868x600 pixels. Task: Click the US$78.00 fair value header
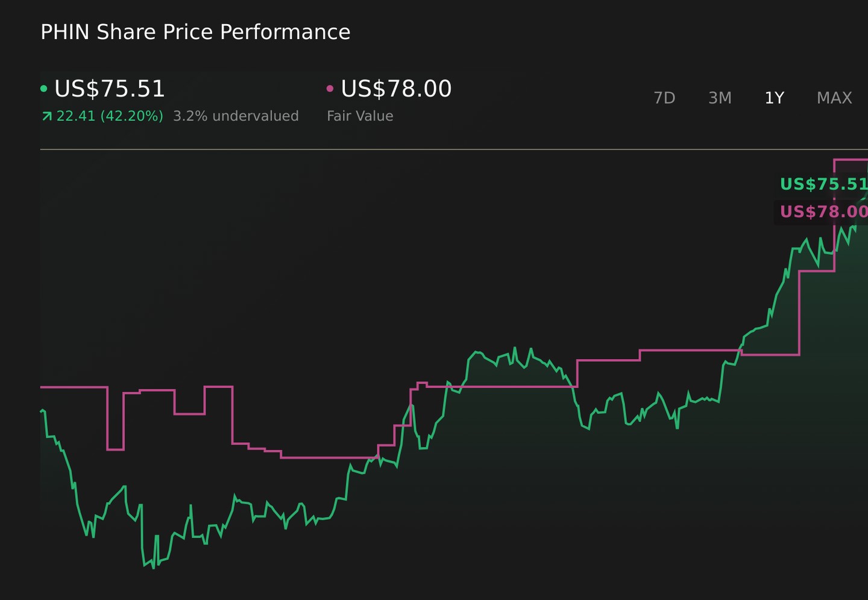[396, 89]
